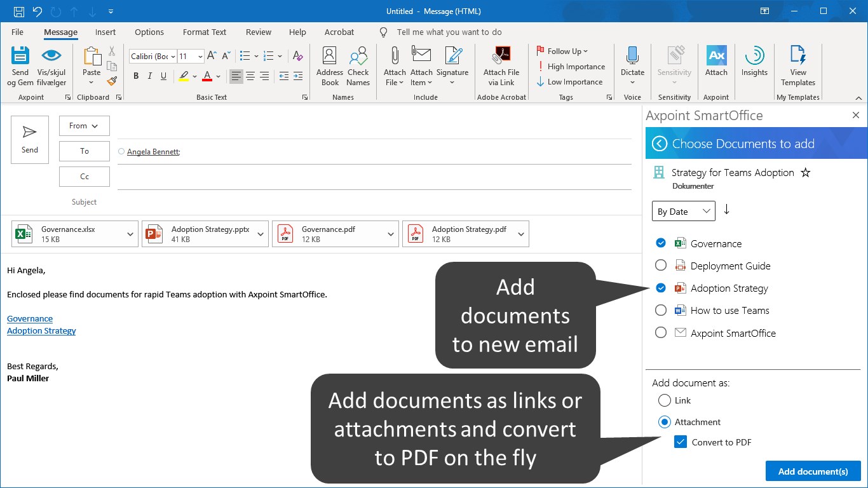Expand the Adoption Strategy.pptx attachment dropdown arrow
This screenshot has height=488, width=868.
261,234
